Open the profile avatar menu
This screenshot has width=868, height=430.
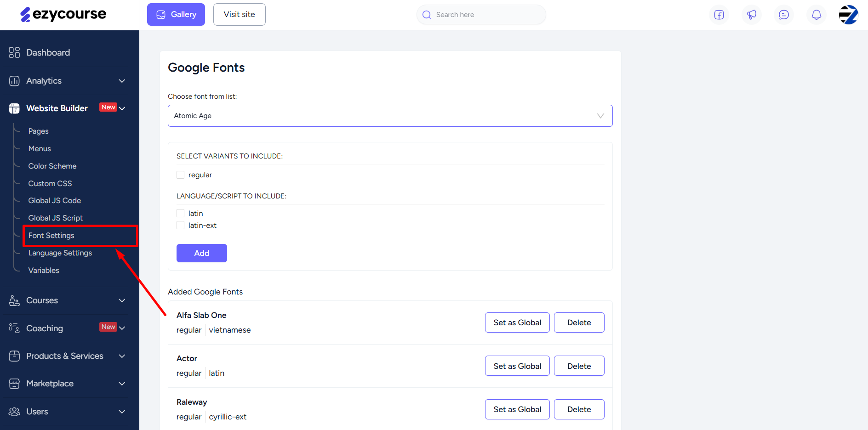848,15
